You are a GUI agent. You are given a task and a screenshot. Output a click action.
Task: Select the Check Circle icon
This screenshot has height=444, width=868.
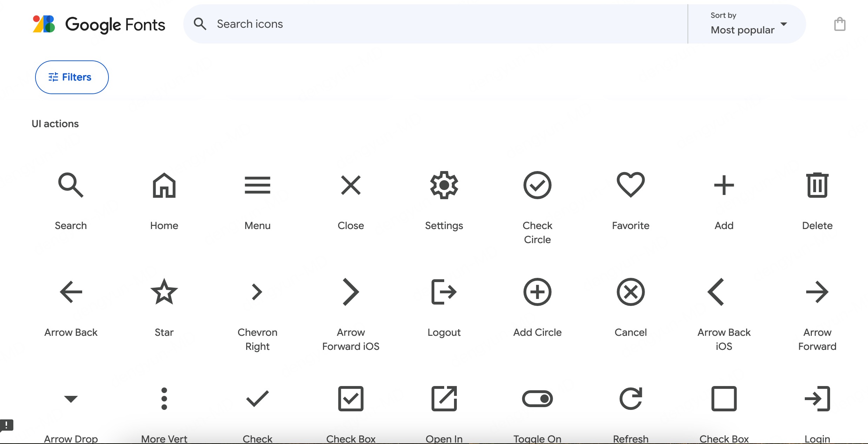click(x=538, y=185)
